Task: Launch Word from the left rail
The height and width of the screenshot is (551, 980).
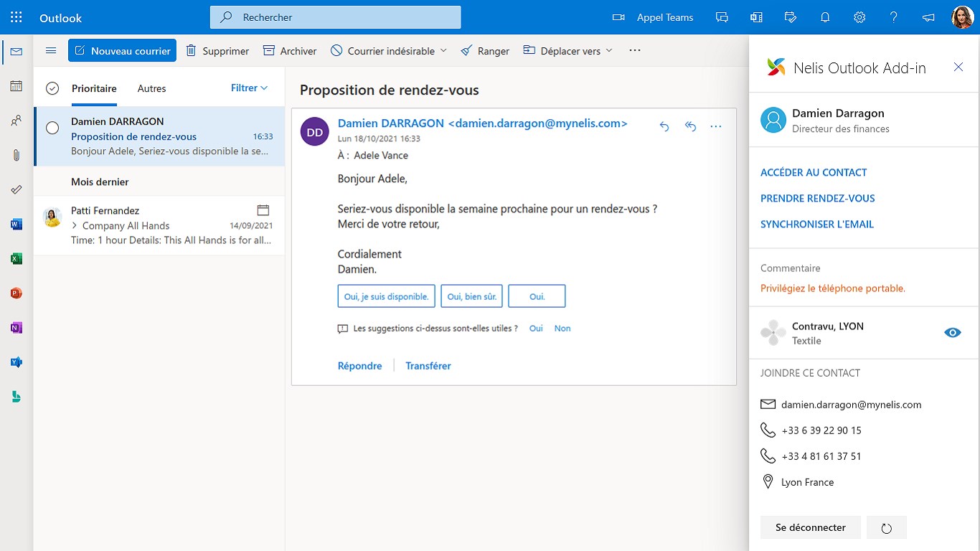Action: [x=17, y=224]
